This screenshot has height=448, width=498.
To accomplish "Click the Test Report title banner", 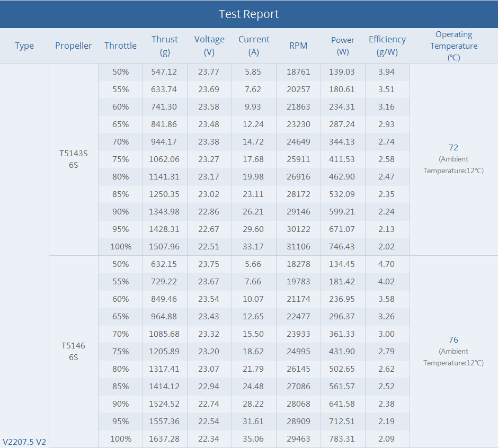I will (x=249, y=14).
